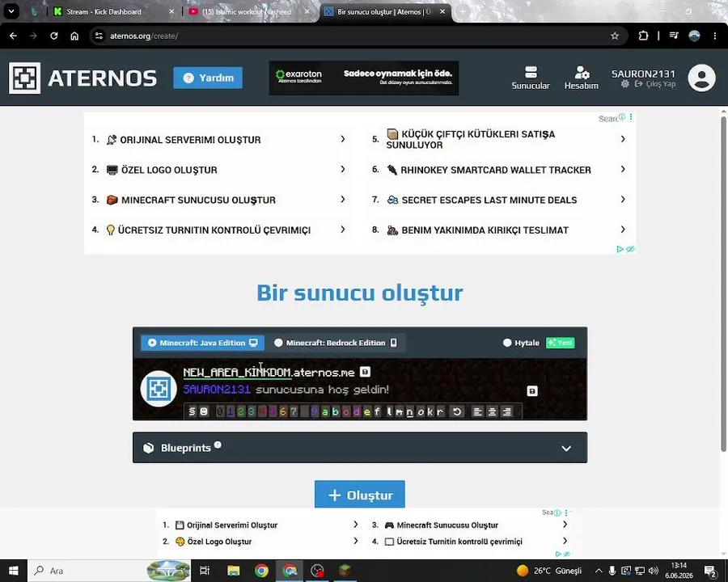Image resolution: width=728 pixels, height=582 pixels.
Task: Open File Explorer from taskbar
Action: (234, 571)
